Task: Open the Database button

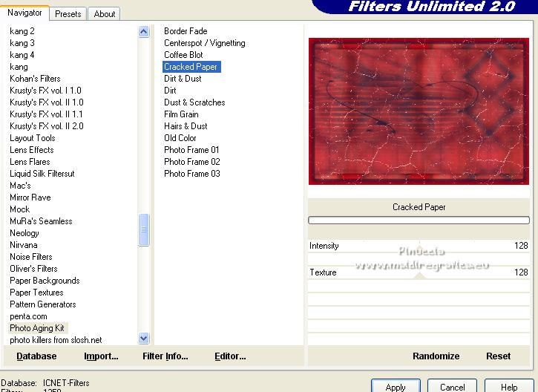Action: point(36,356)
